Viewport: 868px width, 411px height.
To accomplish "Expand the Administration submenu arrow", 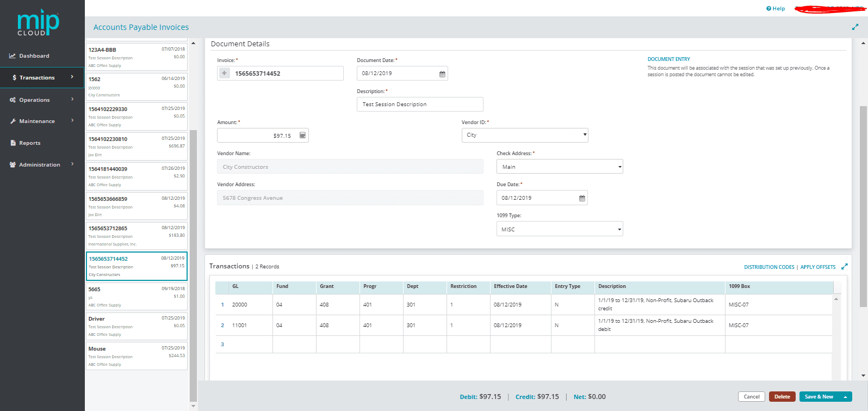I will (72, 164).
